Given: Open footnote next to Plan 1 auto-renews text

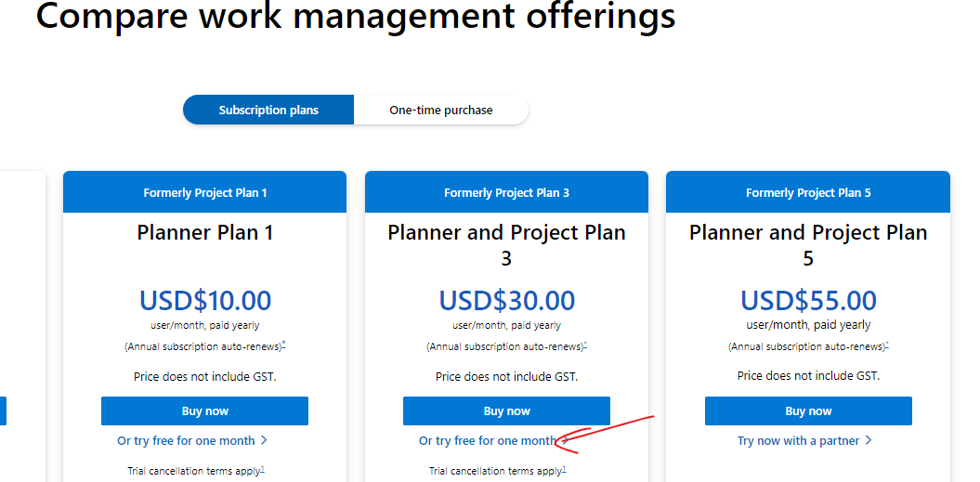Looking at the screenshot, I should pos(283,344).
